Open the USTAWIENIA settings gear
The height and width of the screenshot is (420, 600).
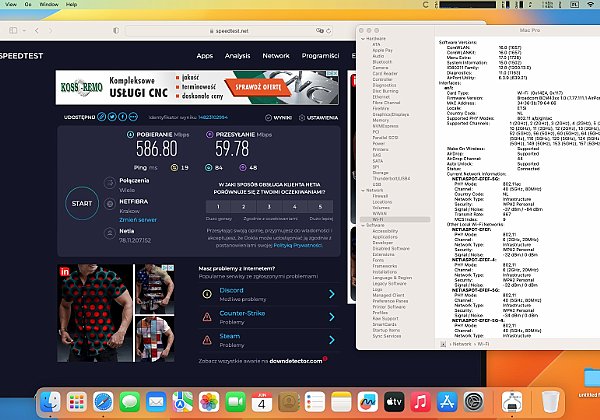click(x=300, y=117)
